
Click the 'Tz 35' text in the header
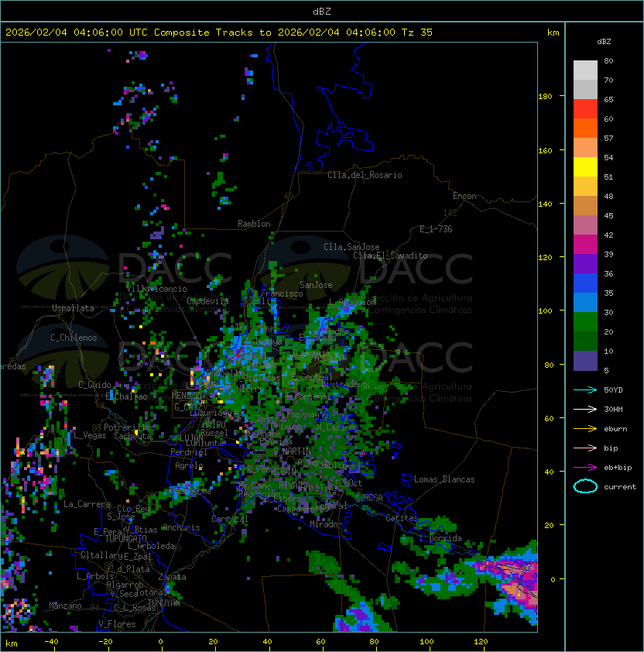point(417,33)
